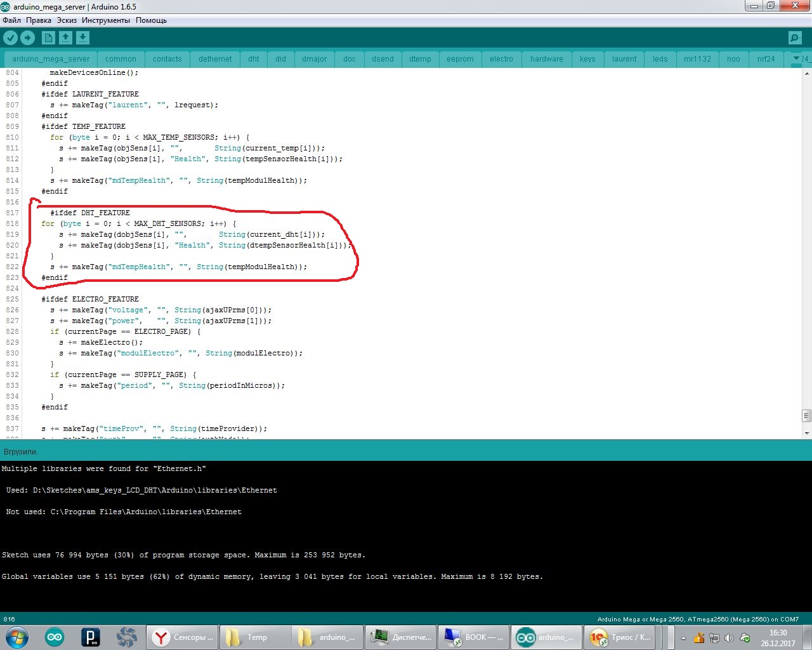Click the "Вгрузили." upload status message
Screen dimensions: 812x650
[x=21, y=452]
